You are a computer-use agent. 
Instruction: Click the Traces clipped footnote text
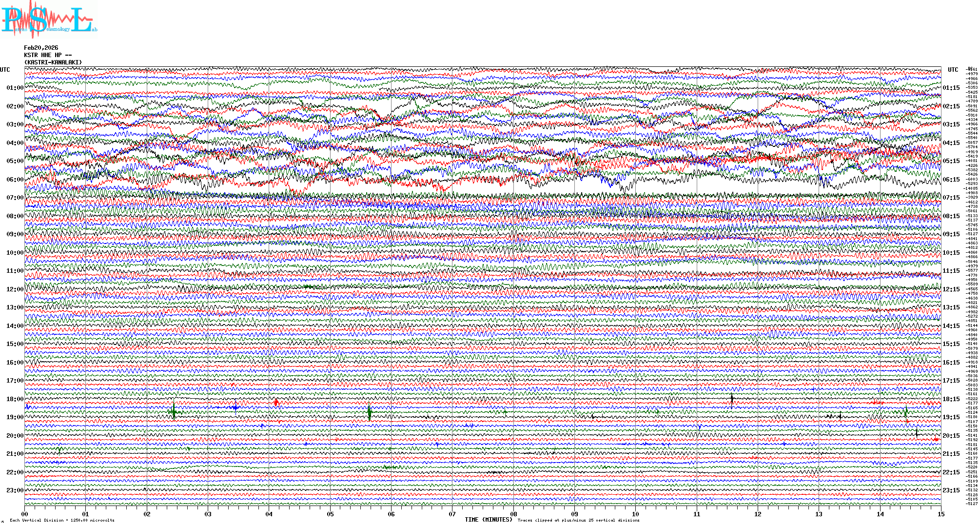tap(578, 520)
